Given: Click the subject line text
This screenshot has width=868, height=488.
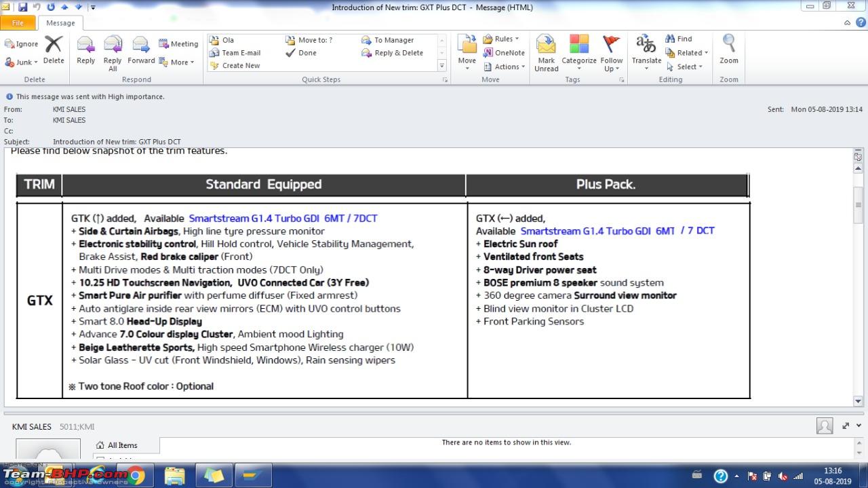Looking at the screenshot, I should click(x=117, y=142).
